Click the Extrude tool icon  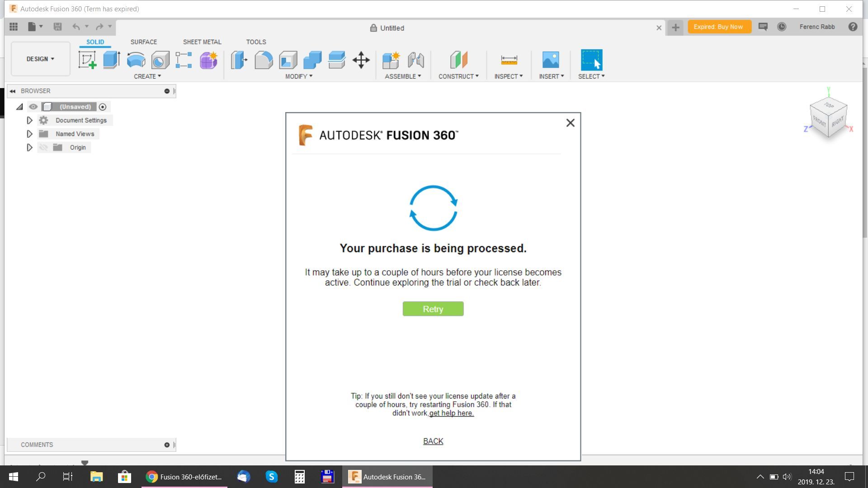point(111,60)
